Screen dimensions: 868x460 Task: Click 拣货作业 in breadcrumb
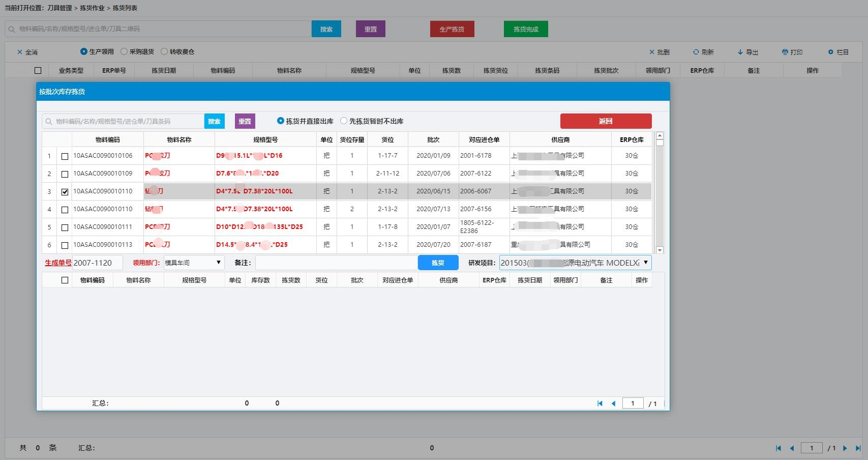pos(92,8)
